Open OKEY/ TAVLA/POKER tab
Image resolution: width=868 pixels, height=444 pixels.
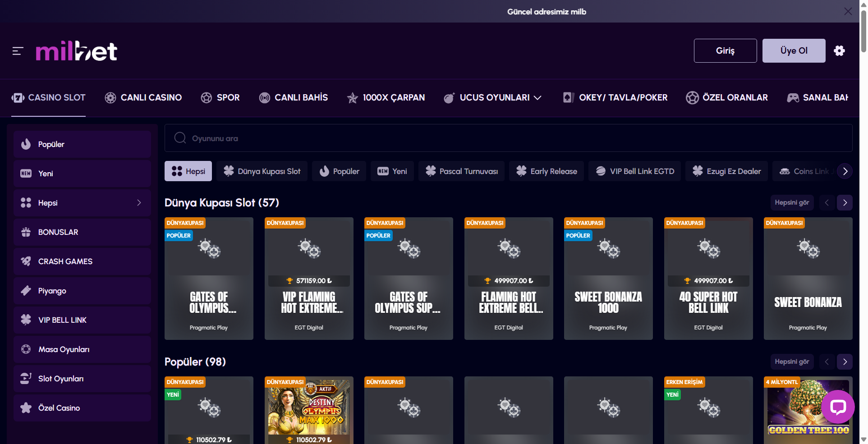(x=615, y=98)
